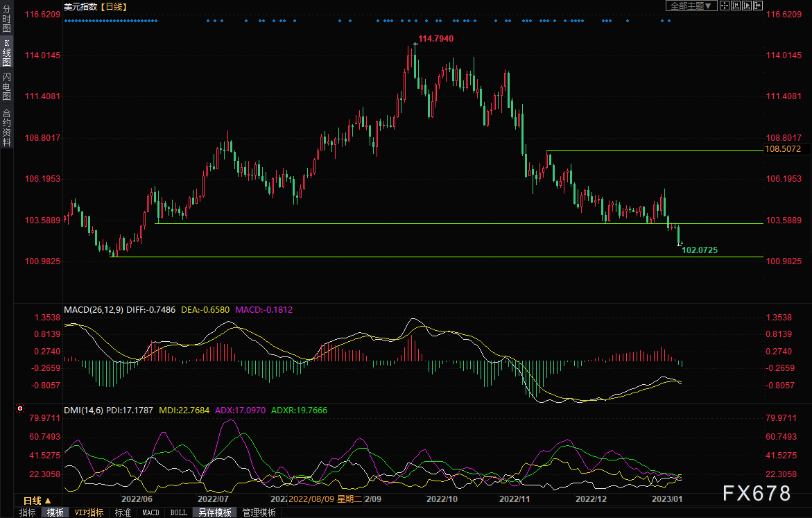
Task: Click the 108.5072 horizontal line price label
Action: 783,149
